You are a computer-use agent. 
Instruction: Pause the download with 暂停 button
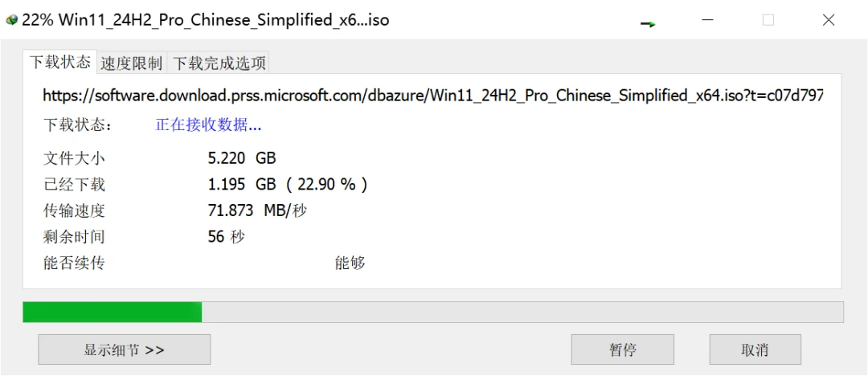(x=622, y=349)
